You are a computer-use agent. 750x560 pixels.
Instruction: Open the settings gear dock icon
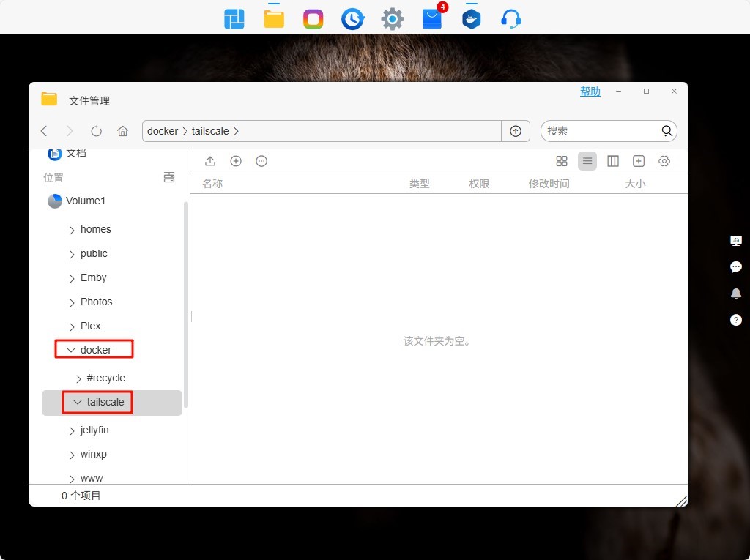393,19
